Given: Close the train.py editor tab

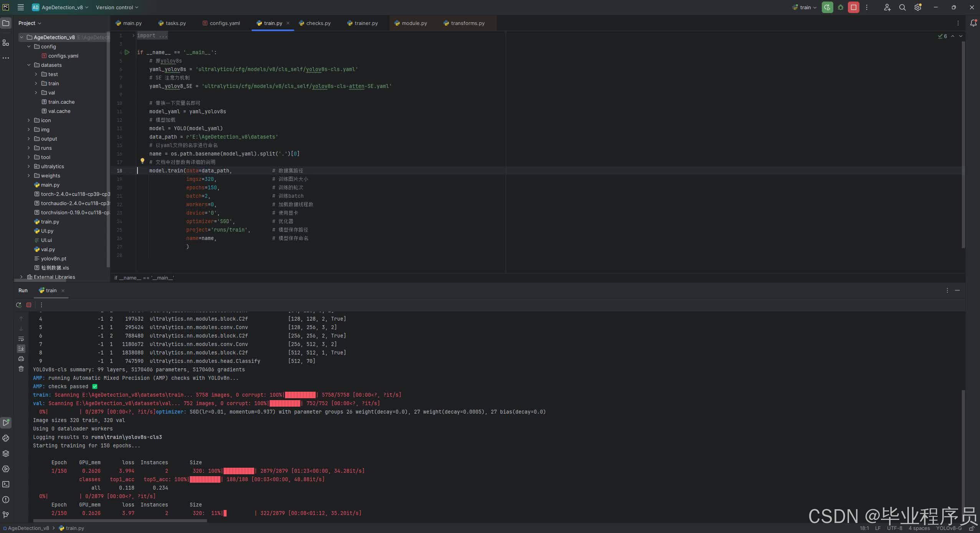Looking at the screenshot, I should point(288,23).
